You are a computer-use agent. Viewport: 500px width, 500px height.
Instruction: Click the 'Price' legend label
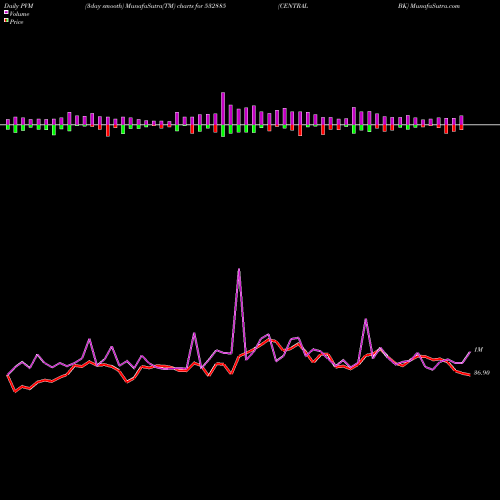(x=16, y=22)
